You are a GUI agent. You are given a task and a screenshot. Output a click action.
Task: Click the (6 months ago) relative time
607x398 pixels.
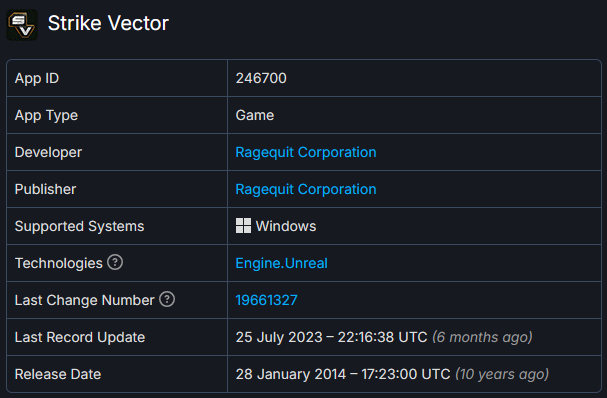tap(482, 337)
